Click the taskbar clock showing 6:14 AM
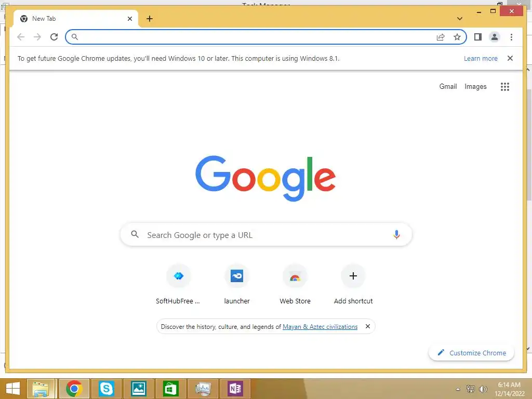Screen dimensions: 532x399 click(509, 389)
